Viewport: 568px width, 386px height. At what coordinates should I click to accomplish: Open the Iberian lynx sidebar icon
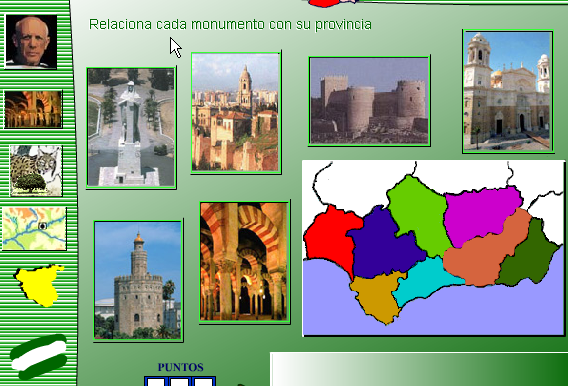coord(36,171)
